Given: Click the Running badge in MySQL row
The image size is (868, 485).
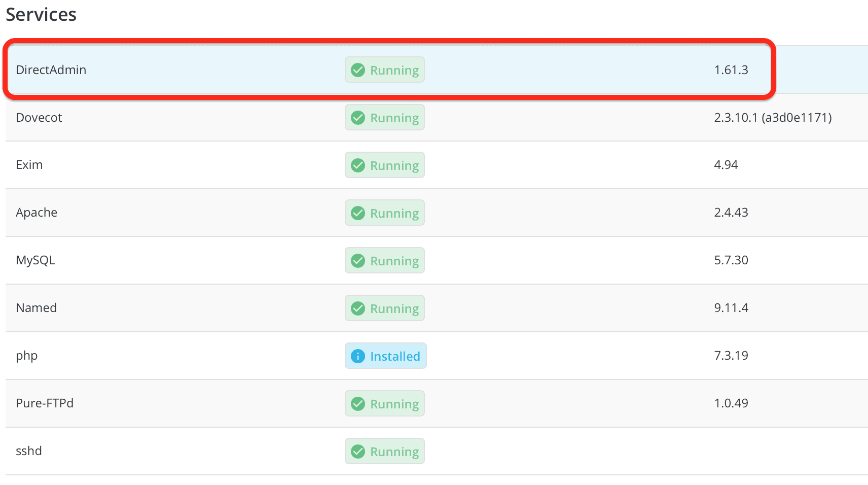Looking at the screenshot, I should tap(385, 261).
